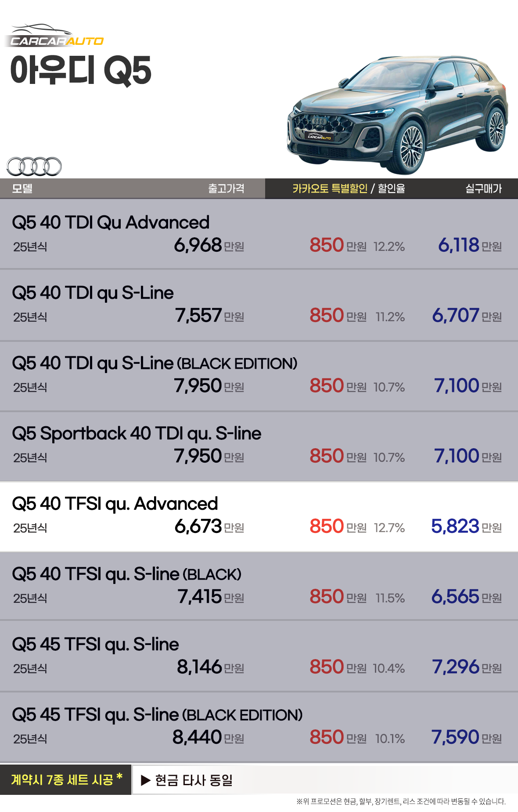Click the Q5 45 TFSI qu. S-line title
Image resolution: width=518 pixels, height=812 pixels.
click(x=96, y=645)
